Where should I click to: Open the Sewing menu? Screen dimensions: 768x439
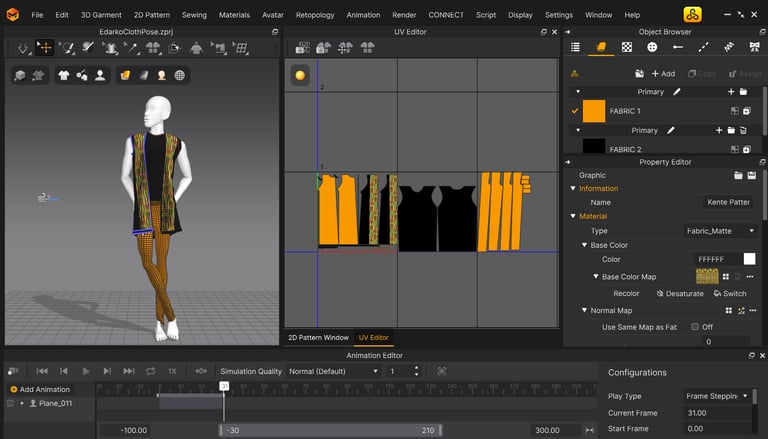pos(194,15)
